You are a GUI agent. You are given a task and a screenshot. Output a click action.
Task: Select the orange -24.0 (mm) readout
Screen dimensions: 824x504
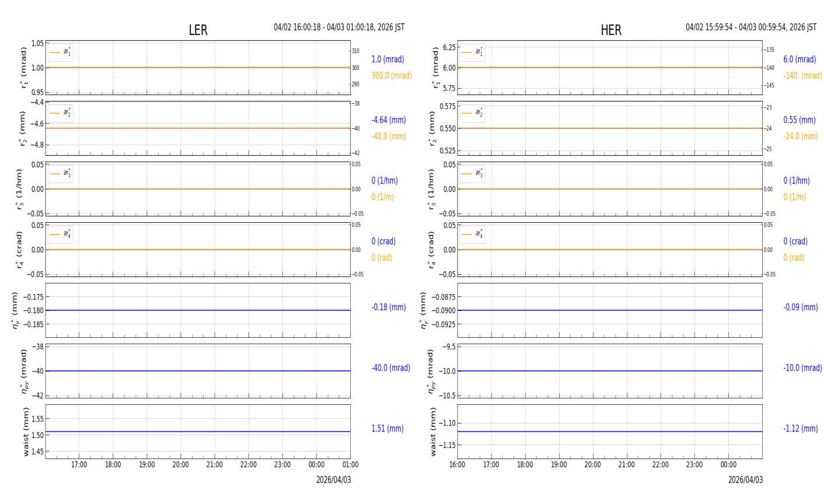(801, 136)
